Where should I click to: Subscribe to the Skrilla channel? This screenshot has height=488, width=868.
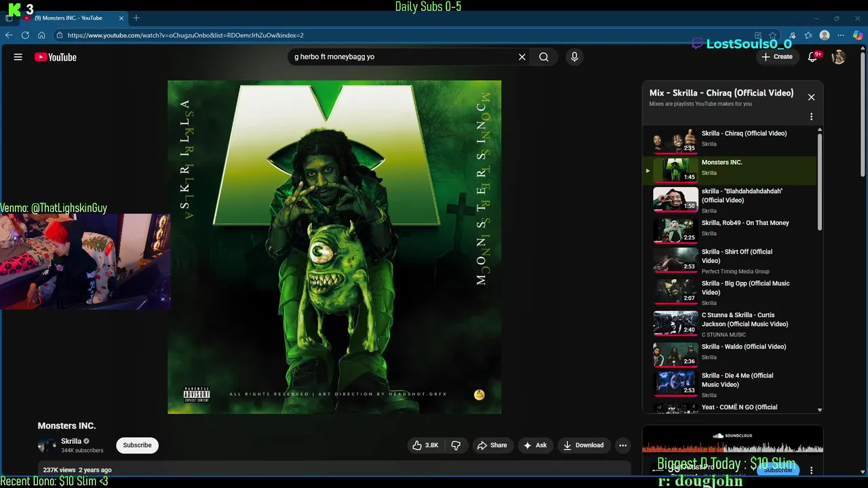pyautogui.click(x=137, y=445)
